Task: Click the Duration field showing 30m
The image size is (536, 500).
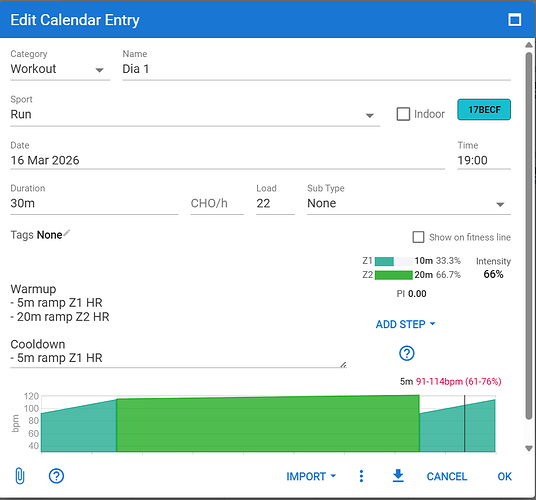Action: coord(94,204)
